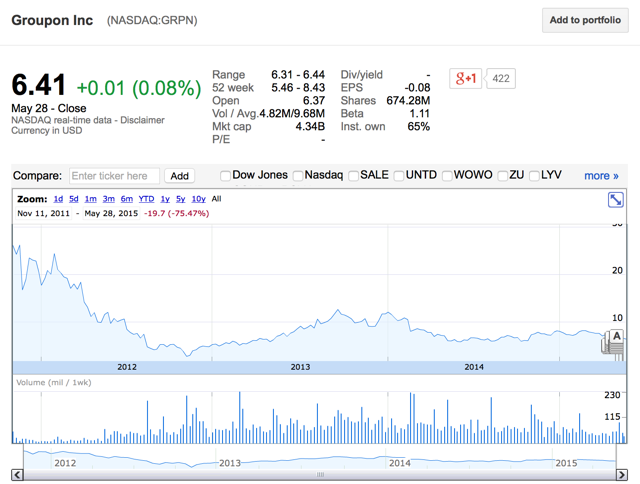Set chart zoom to 1y

165,199
